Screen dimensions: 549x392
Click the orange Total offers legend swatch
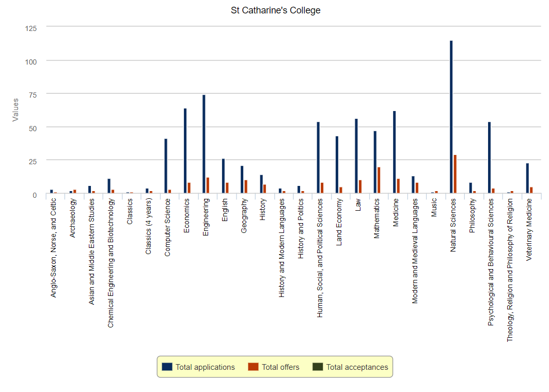click(253, 367)
